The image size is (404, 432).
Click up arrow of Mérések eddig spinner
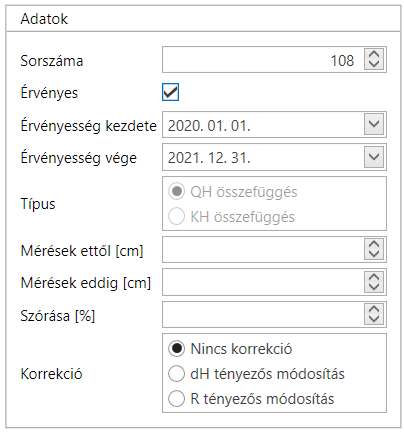pyautogui.click(x=374, y=277)
